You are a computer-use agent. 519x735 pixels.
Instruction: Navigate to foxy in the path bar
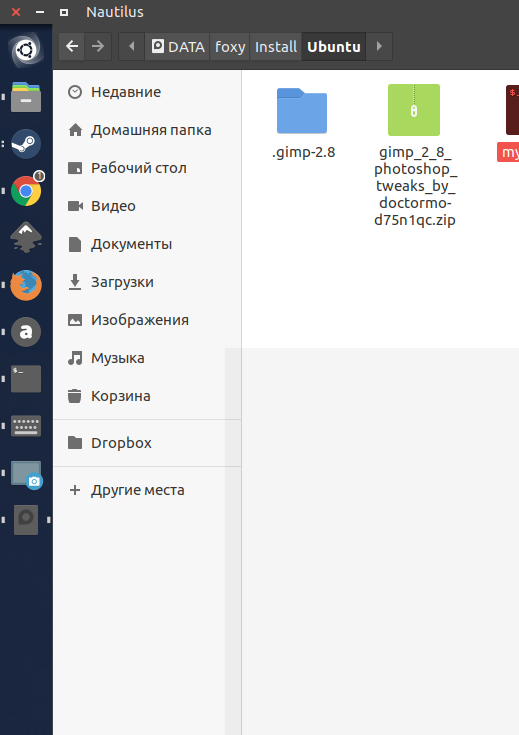[230, 46]
